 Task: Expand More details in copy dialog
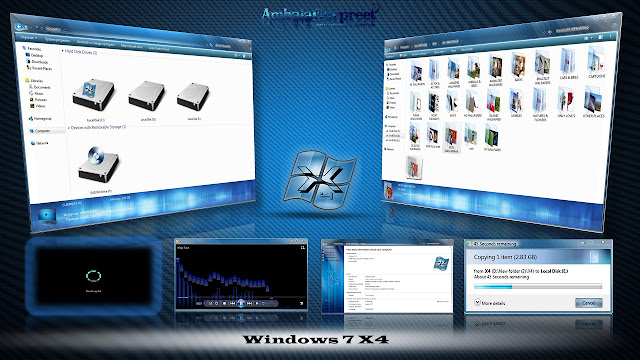click(489, 303)
